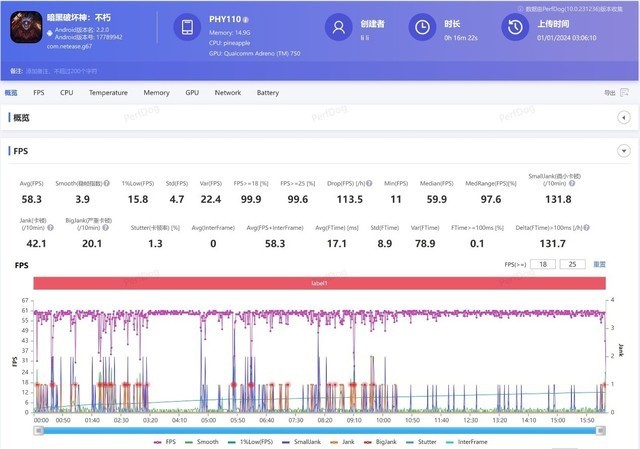
Task: Open the Network tab
Action: point(228,93)
